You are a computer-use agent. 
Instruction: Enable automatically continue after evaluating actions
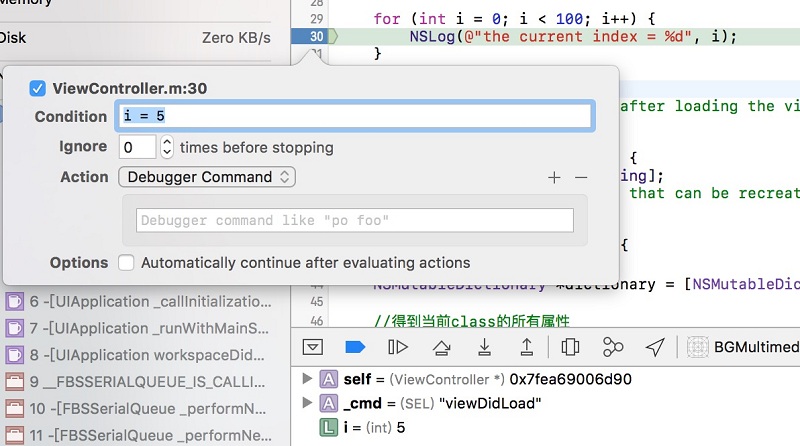[x=126, y=263]
